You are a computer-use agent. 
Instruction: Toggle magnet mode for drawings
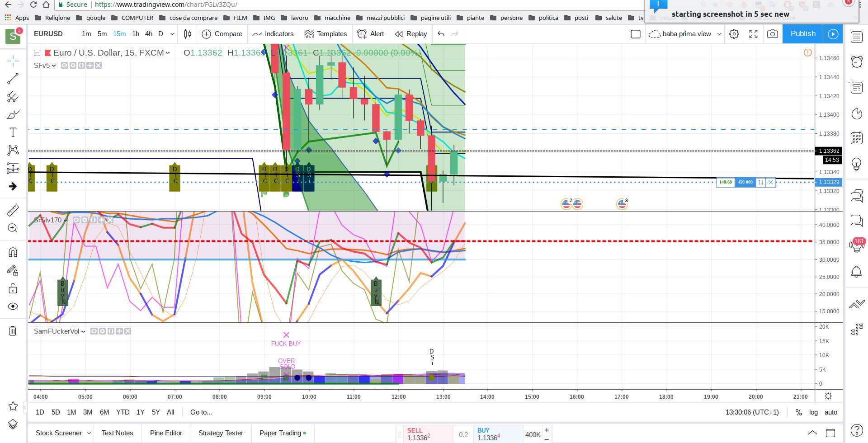pos(13,252)
